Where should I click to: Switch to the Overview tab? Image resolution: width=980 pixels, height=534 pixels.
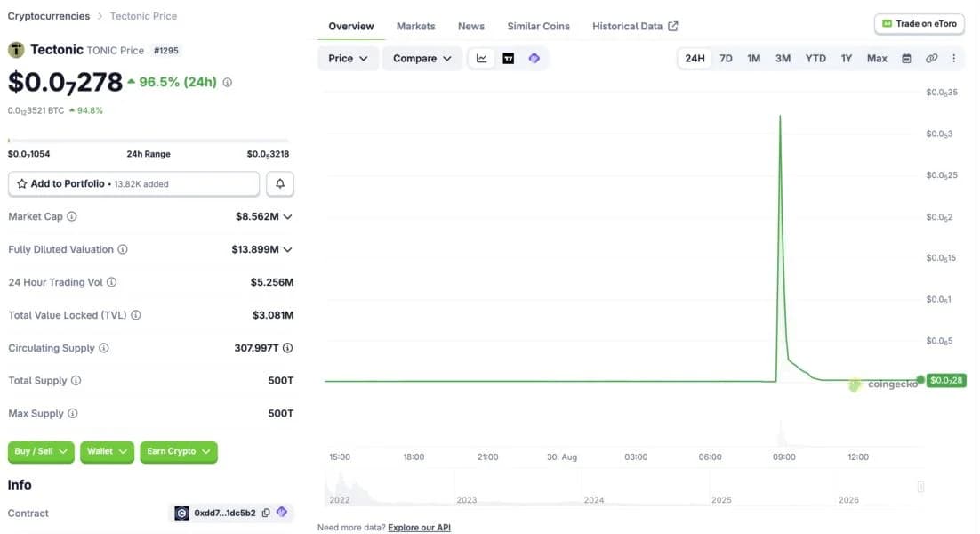(x=351, y=27)
